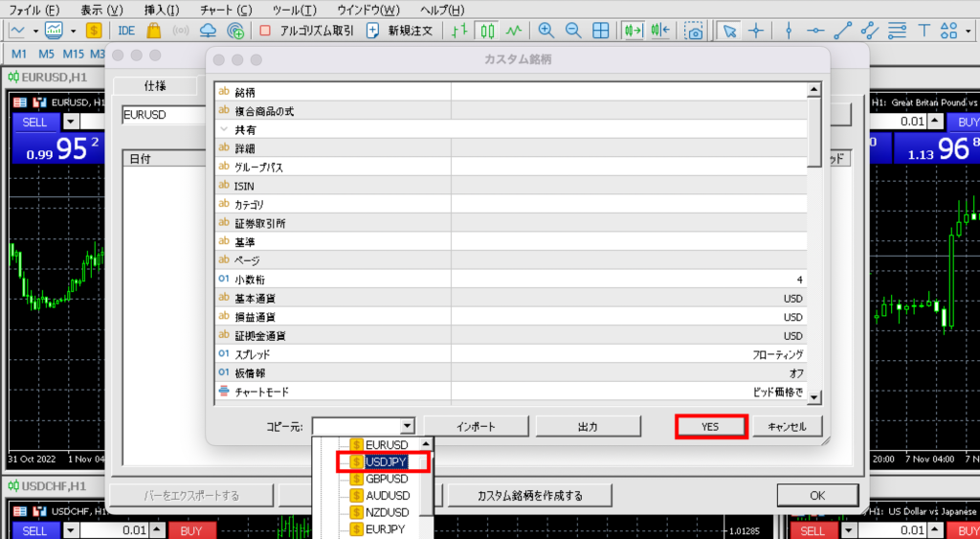
Task: Open the chart profiles icon
Action: 55,30
